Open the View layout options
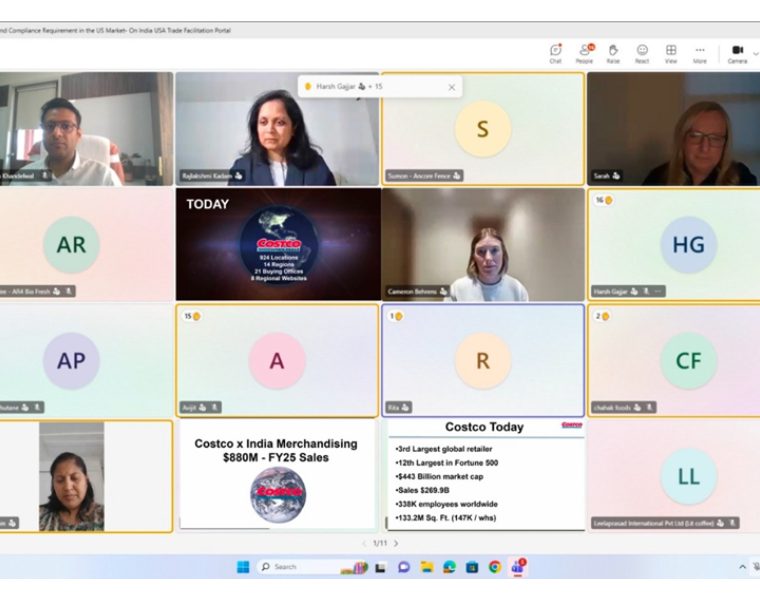The height and width of the screenshot is (600, 760). coord(671,52)
